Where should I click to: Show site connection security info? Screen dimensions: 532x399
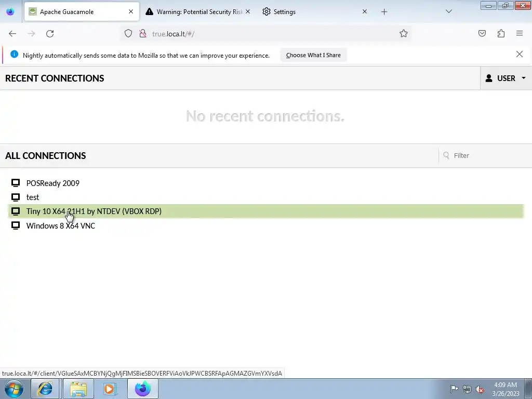pyautogui.click(x=143, y=34)
